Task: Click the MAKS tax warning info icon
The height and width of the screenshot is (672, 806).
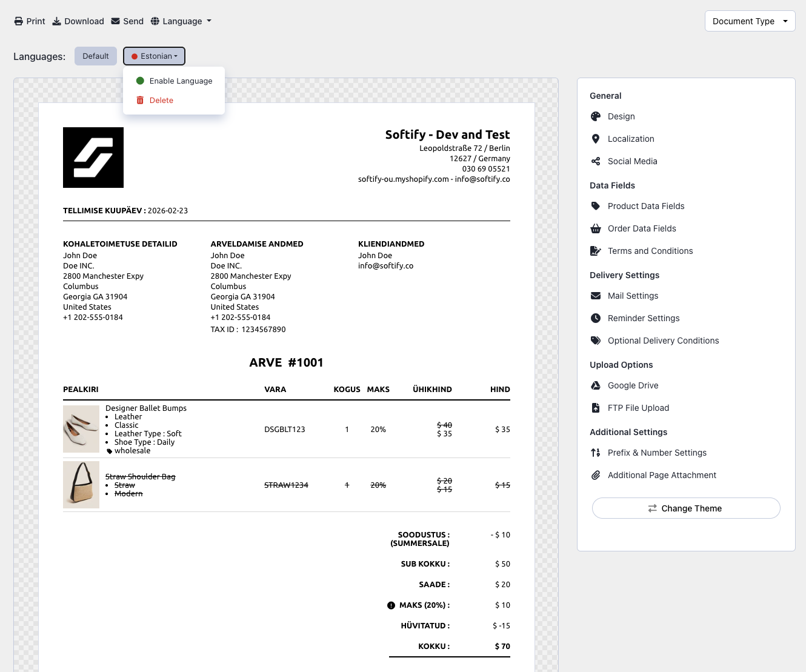Action: pos(391,605)
